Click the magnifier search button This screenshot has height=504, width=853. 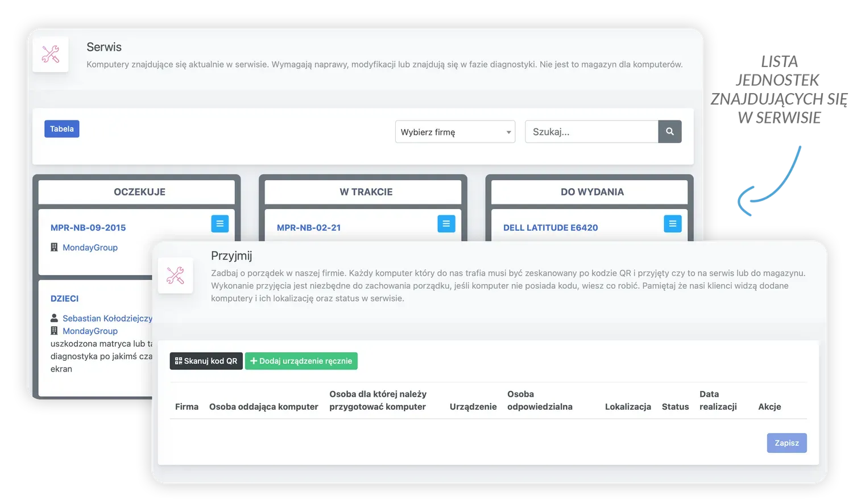tap(670, 132)
